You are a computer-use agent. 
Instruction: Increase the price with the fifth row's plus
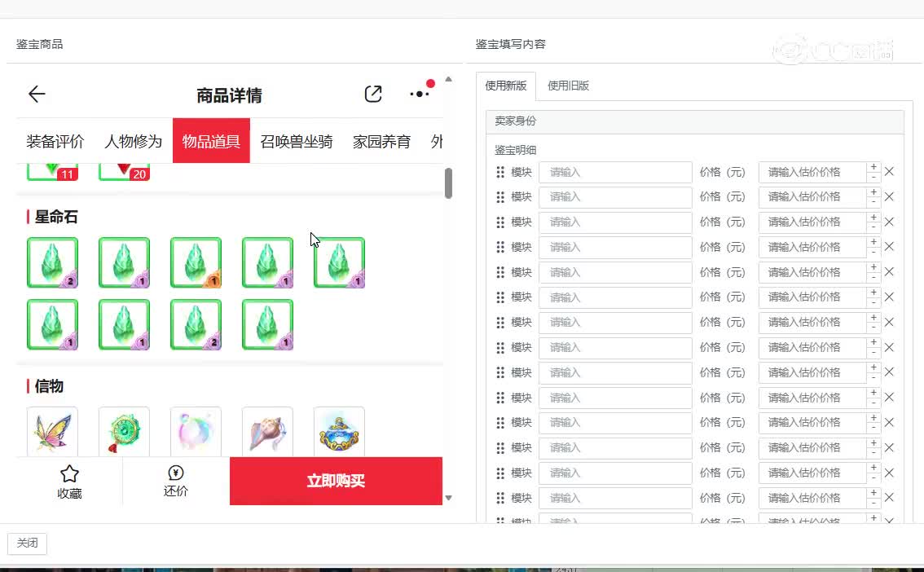[x=874, y=267]
